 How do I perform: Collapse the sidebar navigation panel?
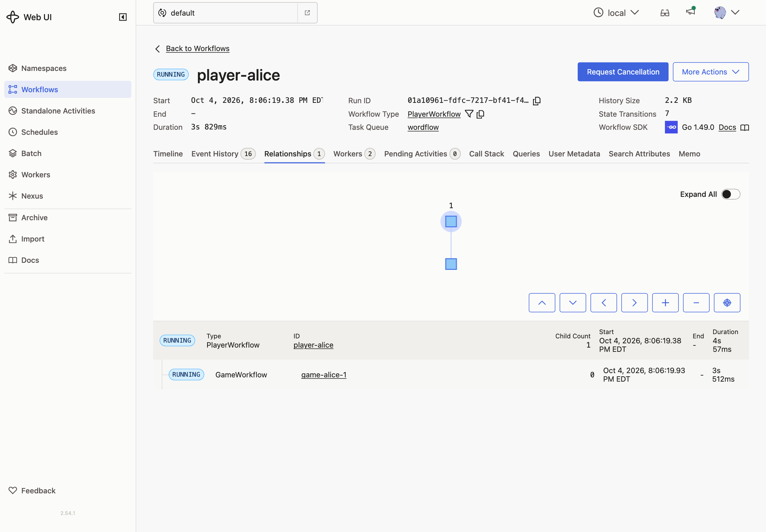click(123, 17)
